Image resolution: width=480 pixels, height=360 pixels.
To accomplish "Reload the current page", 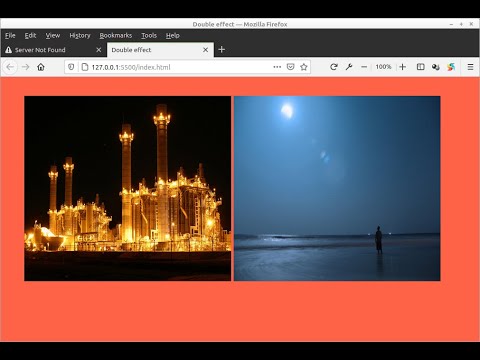I will coord(334,67).
